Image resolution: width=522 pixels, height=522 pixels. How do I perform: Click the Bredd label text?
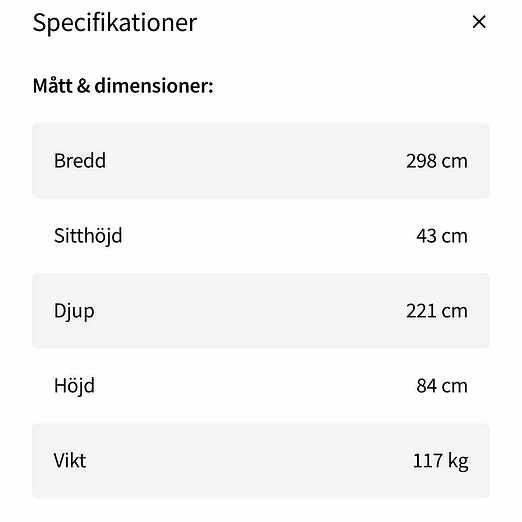coord(80,161)
